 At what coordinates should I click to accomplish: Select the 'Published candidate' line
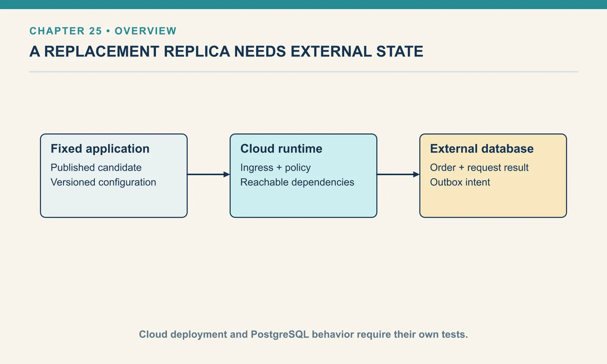tap(96, 168)
